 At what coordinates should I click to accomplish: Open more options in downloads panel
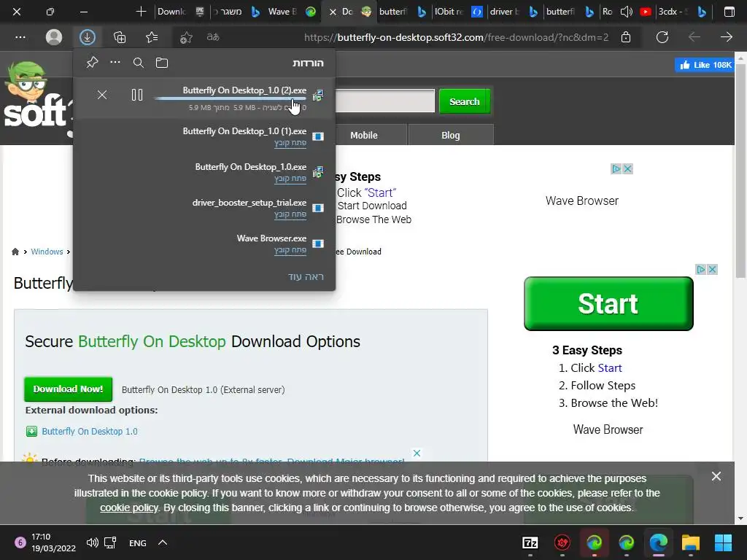(115, 63)
